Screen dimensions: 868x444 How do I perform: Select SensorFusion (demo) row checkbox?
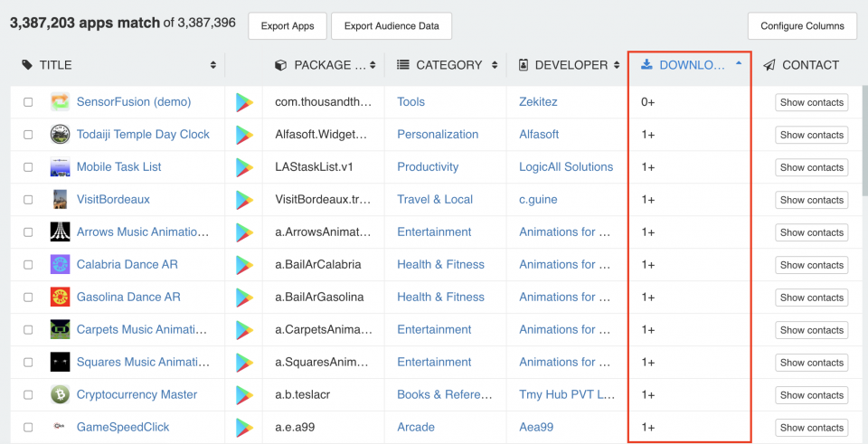coord(28,102)
